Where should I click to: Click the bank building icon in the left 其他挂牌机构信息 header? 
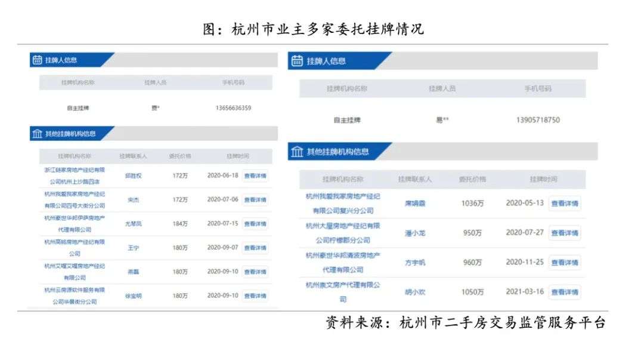38,134
